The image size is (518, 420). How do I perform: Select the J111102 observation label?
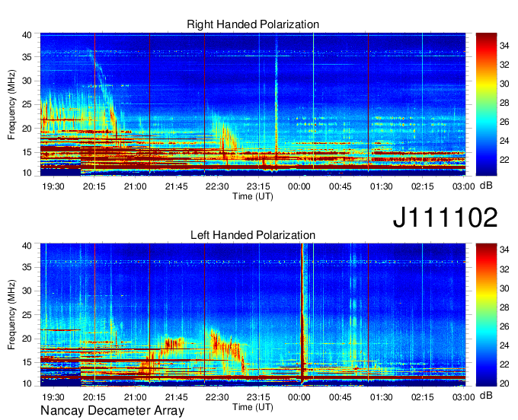click(x=445, y=218)
